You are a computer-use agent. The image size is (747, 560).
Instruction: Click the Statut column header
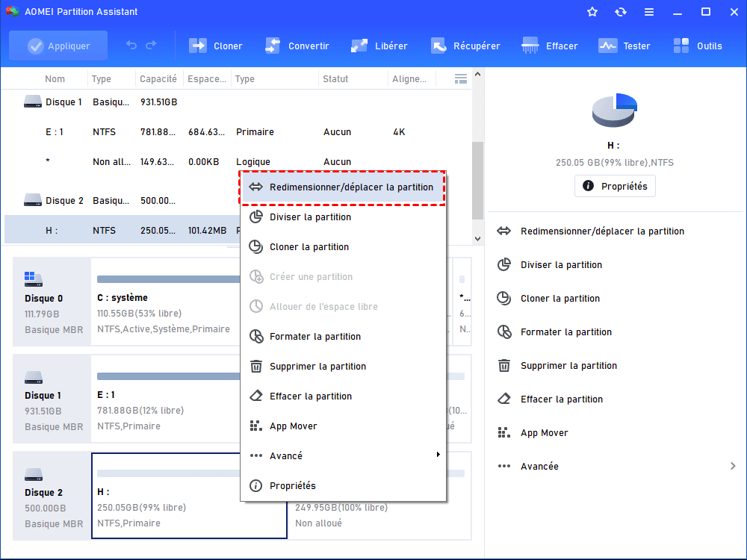(x=335, y=79)
